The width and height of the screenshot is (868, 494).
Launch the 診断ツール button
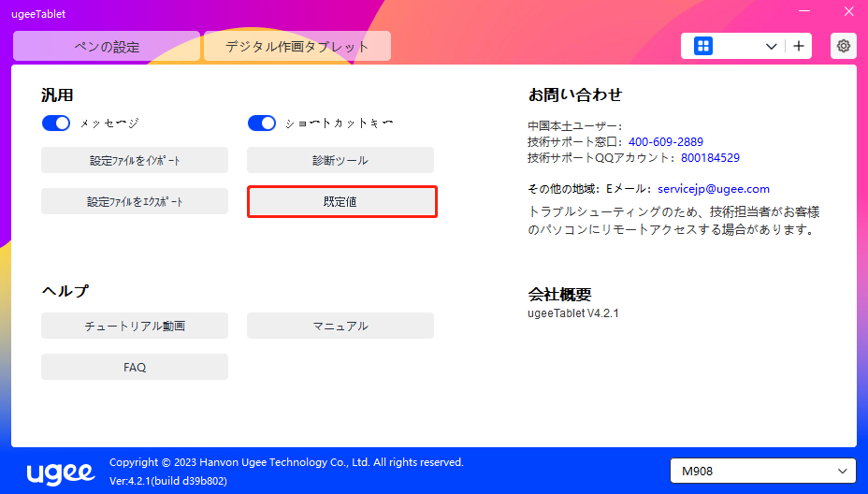click(x=340, y=161)
